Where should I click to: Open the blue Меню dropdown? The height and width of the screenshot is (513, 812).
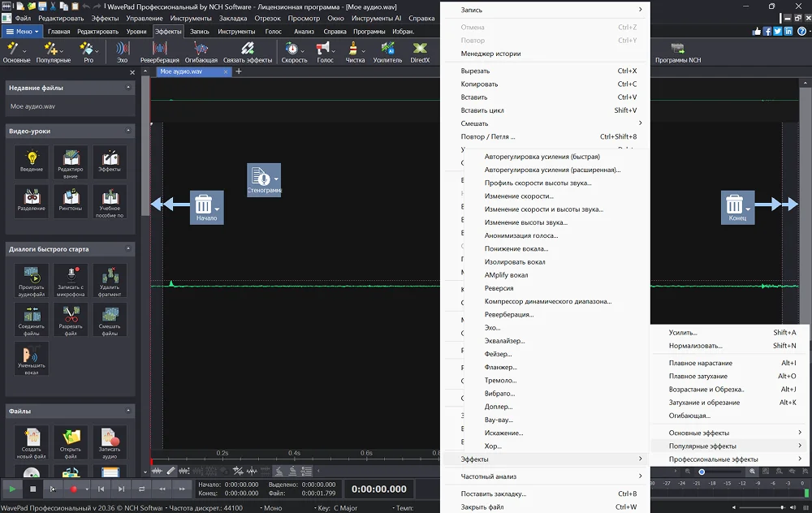pos(23,32)
